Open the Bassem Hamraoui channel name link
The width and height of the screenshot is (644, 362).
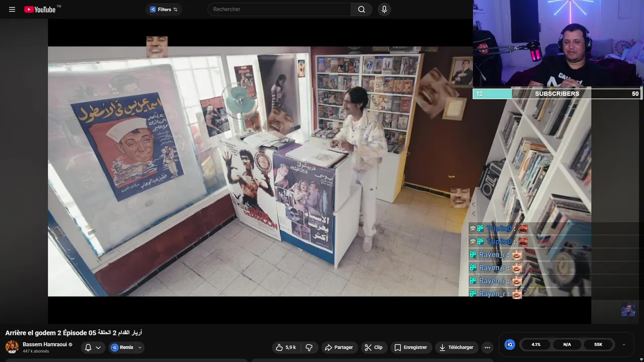click(x=45, y=344)
